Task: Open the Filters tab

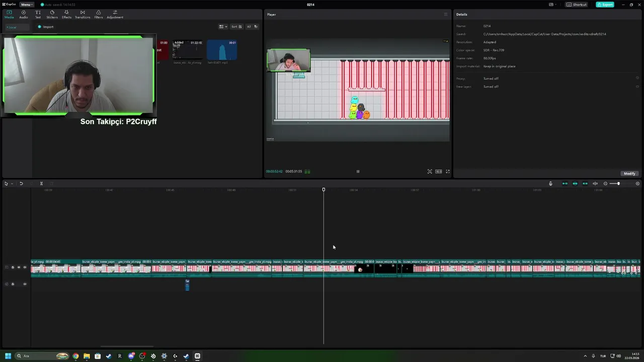Action: tap(98, 15)
